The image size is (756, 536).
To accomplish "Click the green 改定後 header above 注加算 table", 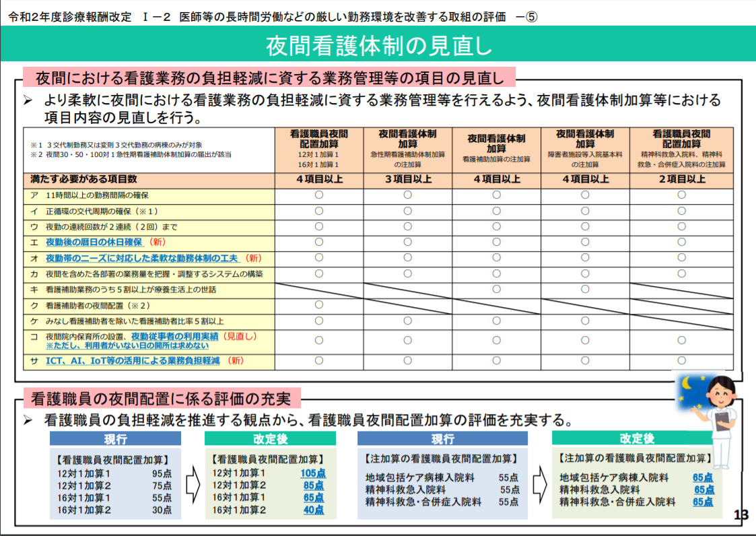I will [636, 438].
